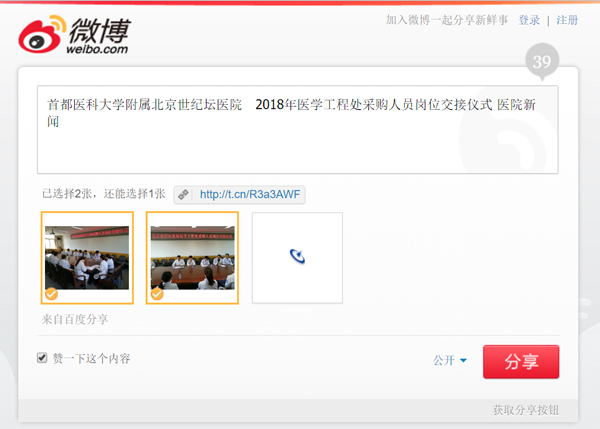Click the orange checkmark on first photo
The width and height of the screenshot is (600, 429).
[51, 294]
